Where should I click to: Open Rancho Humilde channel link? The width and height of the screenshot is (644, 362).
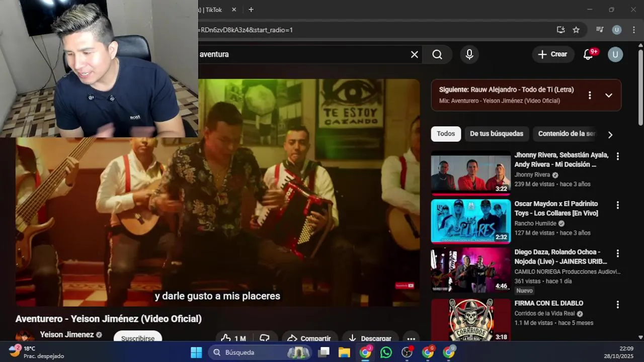coord(535,224)
